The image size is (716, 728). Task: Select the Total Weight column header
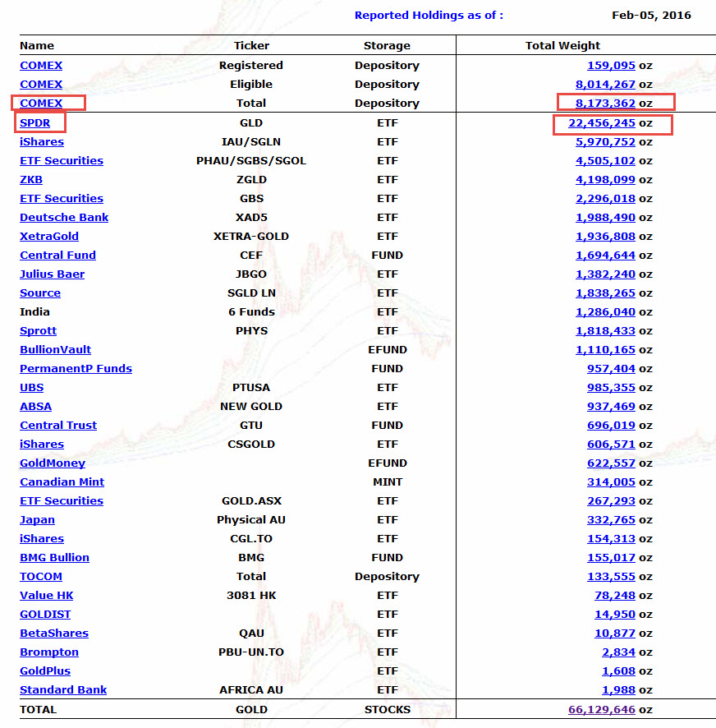562,45
